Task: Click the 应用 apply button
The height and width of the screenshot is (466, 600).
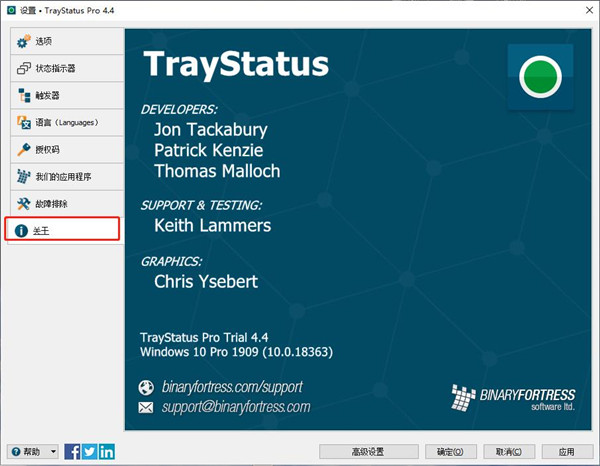Action: point(567,452)
